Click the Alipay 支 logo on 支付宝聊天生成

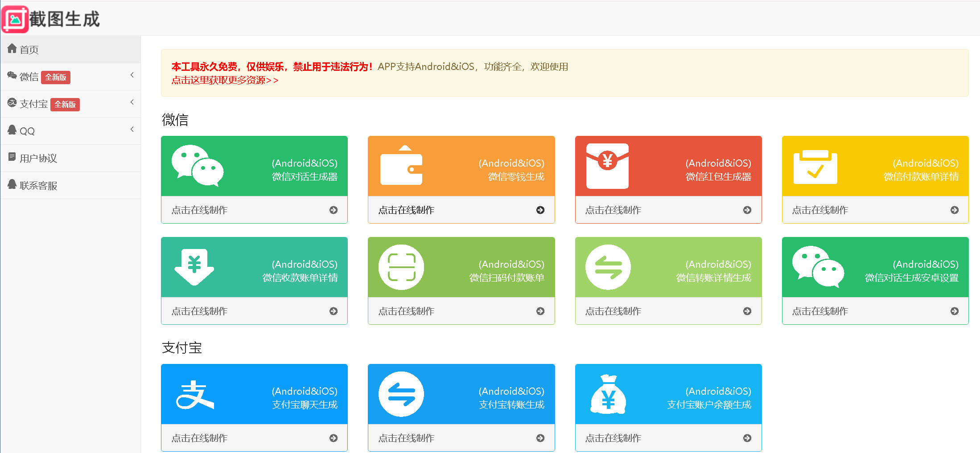(x=195, y=395)
